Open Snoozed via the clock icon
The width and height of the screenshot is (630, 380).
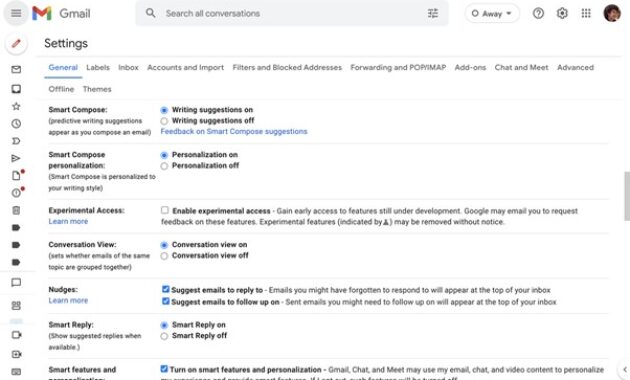pos(16,124)
